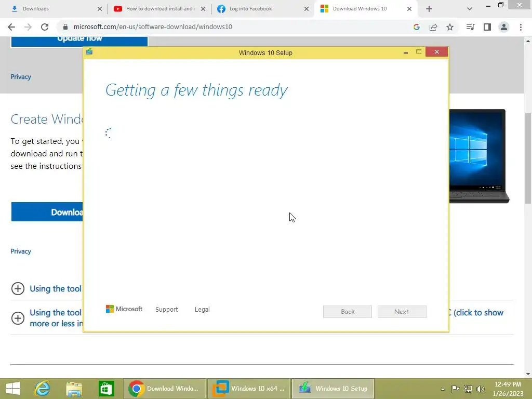
Task: Click the Microsoft logo in Setup window
Action: point(124,309)
